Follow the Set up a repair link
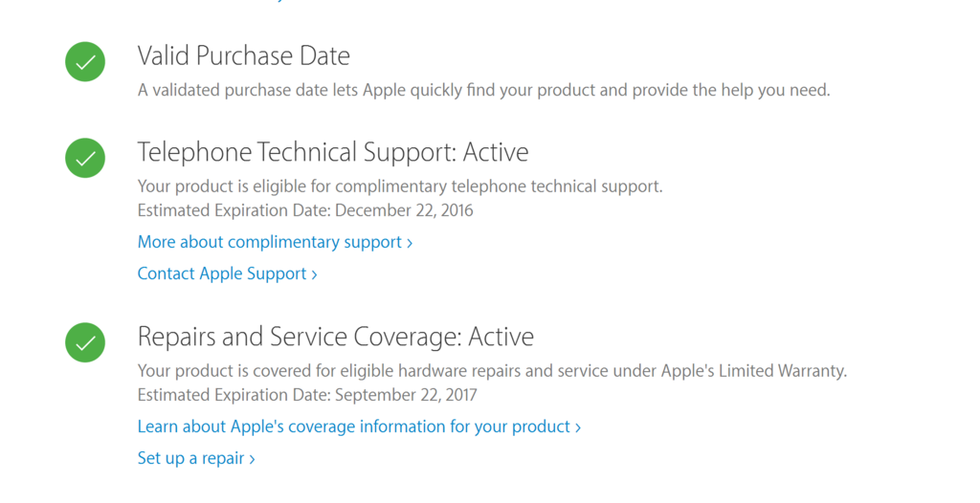 point(196,459)
